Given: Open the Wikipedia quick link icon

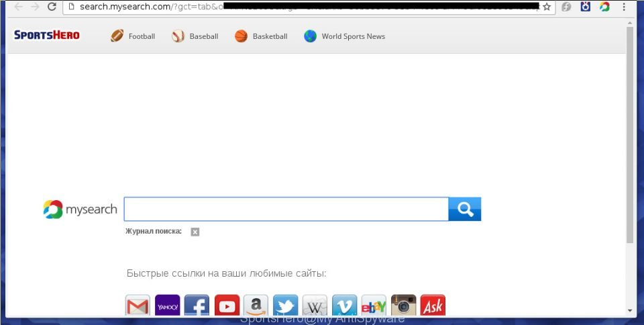Looking at the screenshot, I should (315, 305).
